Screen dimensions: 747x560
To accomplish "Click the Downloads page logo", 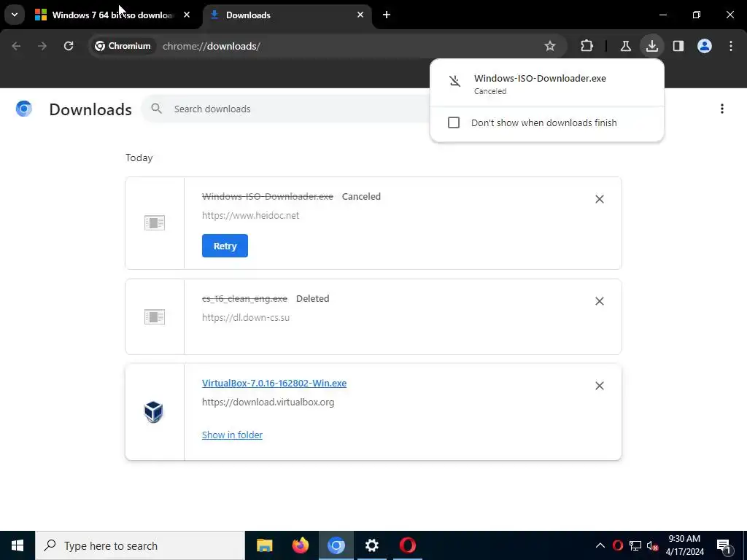I will point(24,109).
